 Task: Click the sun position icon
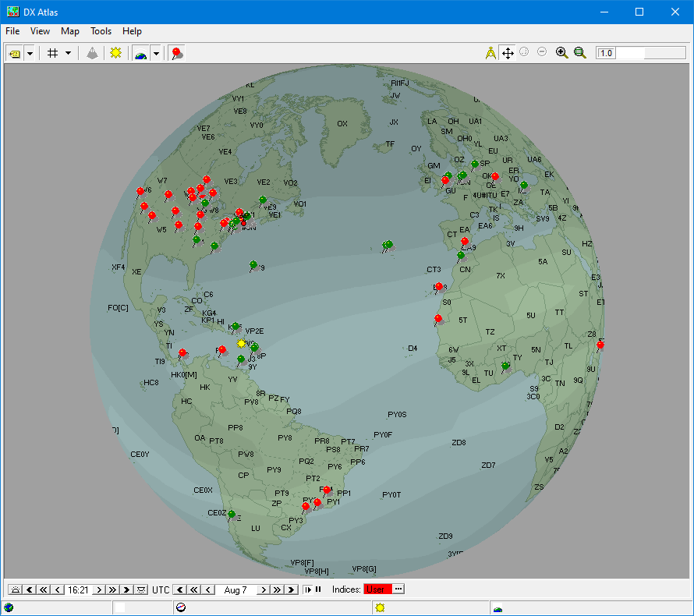pyautogui.click(x=115, y=53)
